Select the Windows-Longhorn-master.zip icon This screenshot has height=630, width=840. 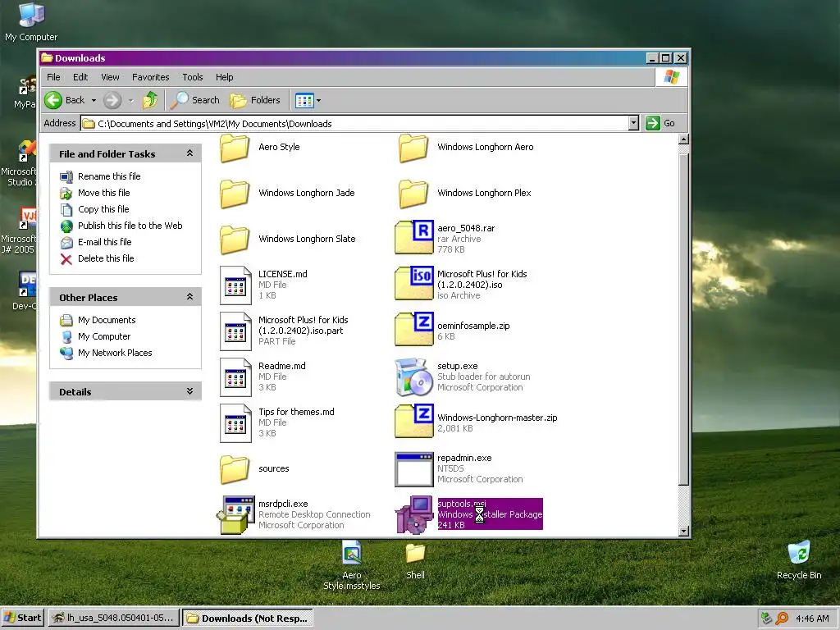coord(413,421)
